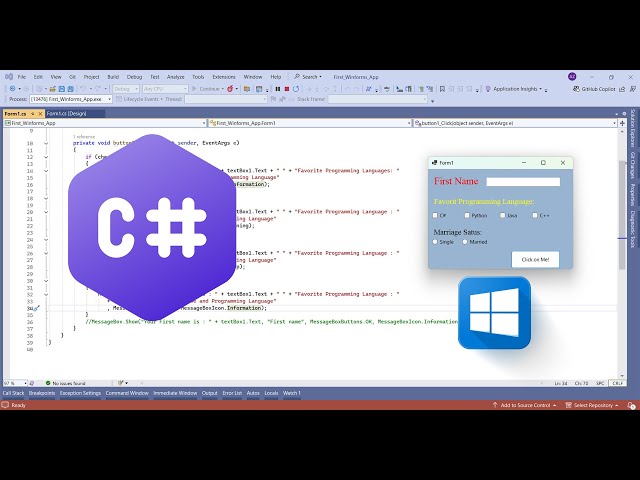Open the Breakpoints tab at the bottom
This screenshot has width=640, height=480.
(x=42, y=393)
